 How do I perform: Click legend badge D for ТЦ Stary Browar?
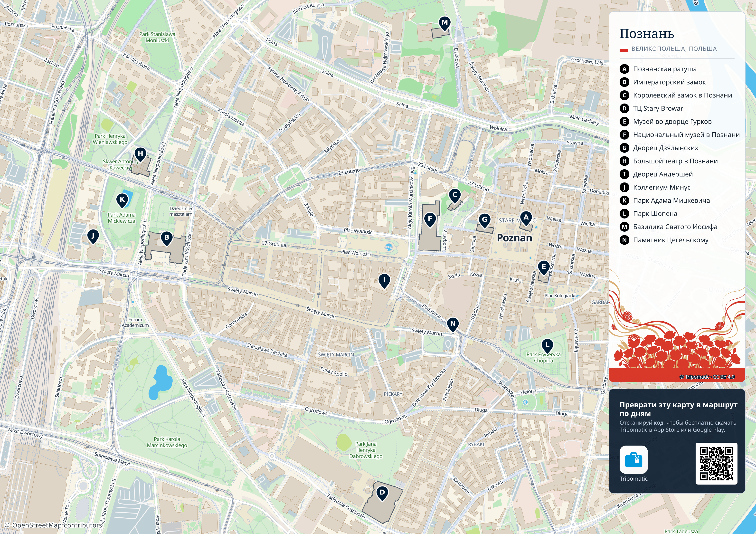click(624, 108)
